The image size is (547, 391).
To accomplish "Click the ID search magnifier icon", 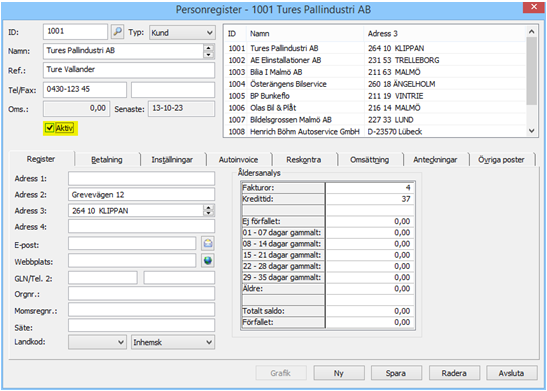I will (x=118, y=32).
